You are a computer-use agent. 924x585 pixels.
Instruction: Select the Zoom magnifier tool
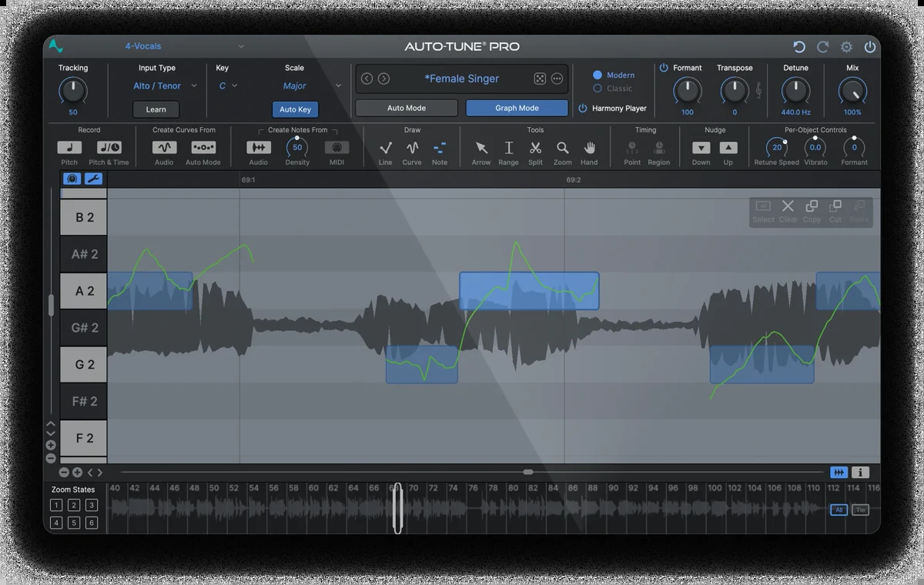[x=563, y=147]
